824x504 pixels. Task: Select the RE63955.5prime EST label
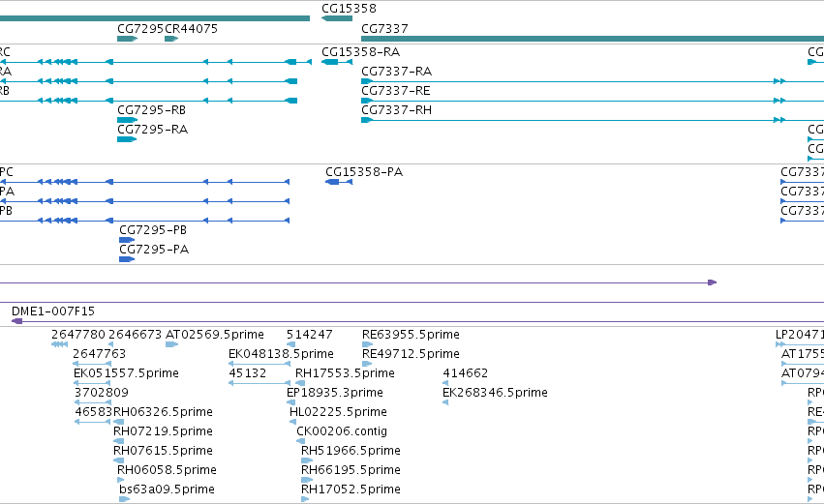coord(411,335)
